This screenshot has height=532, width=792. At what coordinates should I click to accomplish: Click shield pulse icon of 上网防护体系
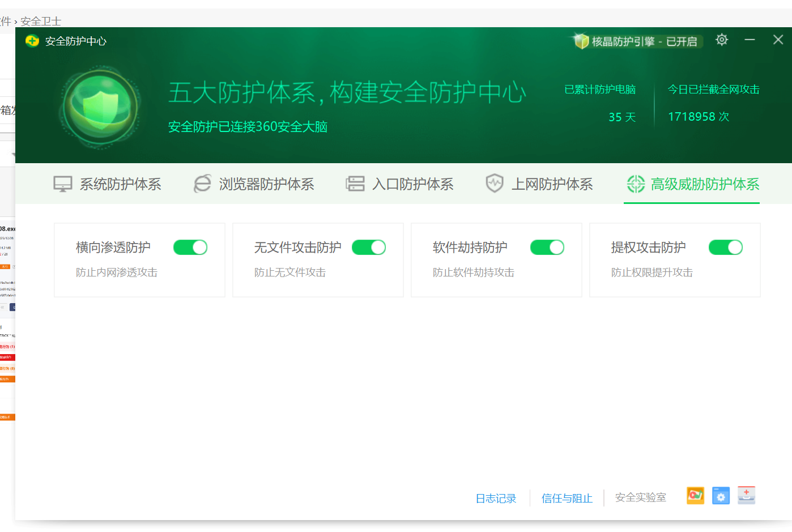coord(495,183)
